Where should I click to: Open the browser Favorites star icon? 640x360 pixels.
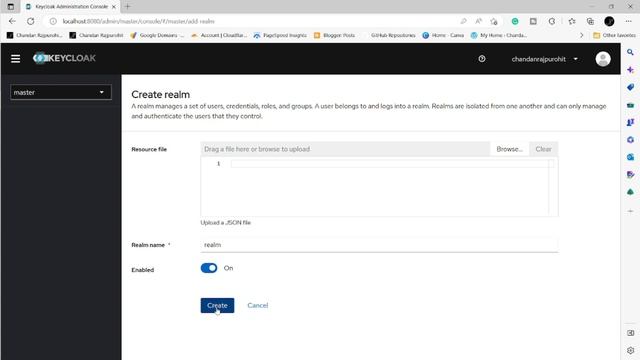tap(572, 21)
